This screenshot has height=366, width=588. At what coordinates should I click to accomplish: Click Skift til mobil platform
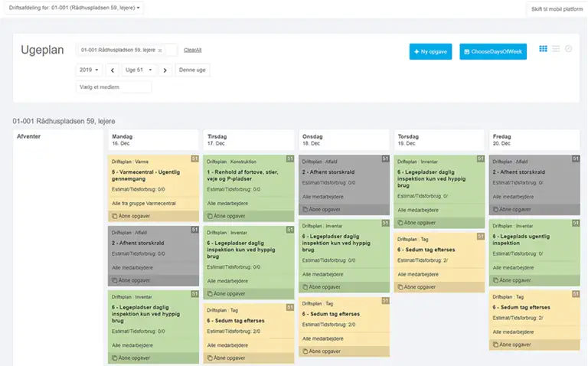[555, 9]
